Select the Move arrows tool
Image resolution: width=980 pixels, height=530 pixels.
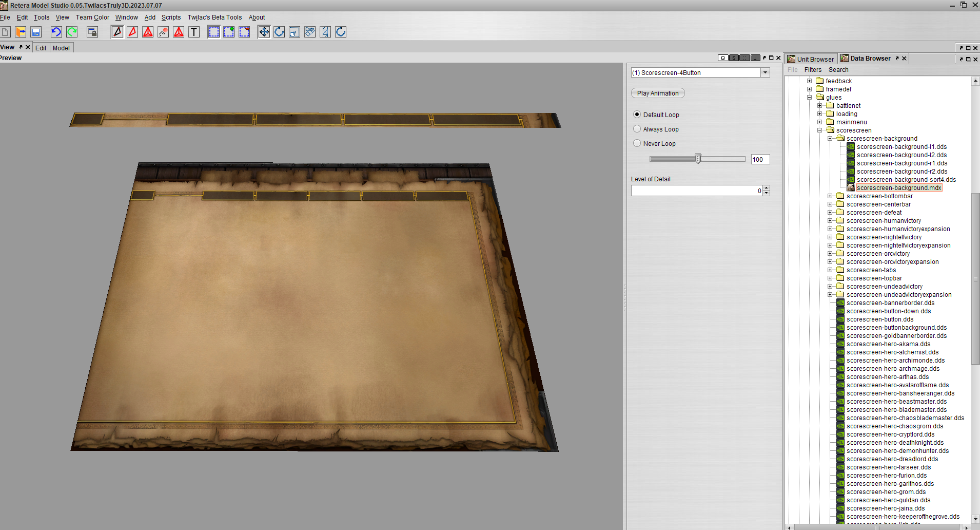(264, 32)
